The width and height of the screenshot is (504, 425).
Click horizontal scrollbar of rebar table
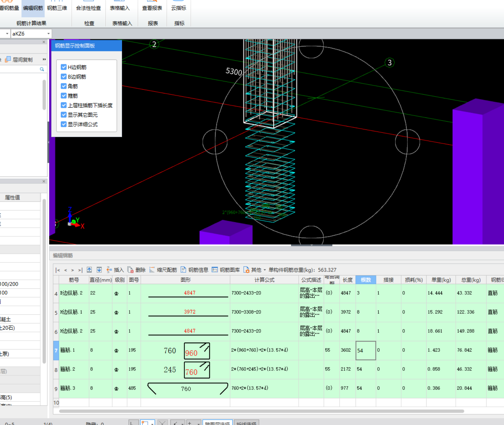(261, 411)
